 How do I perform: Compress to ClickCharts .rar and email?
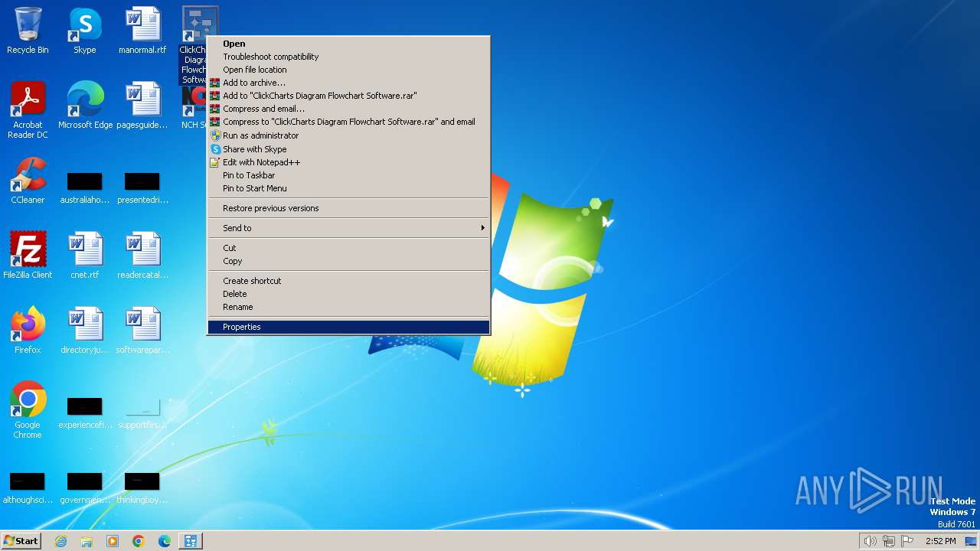348,122
